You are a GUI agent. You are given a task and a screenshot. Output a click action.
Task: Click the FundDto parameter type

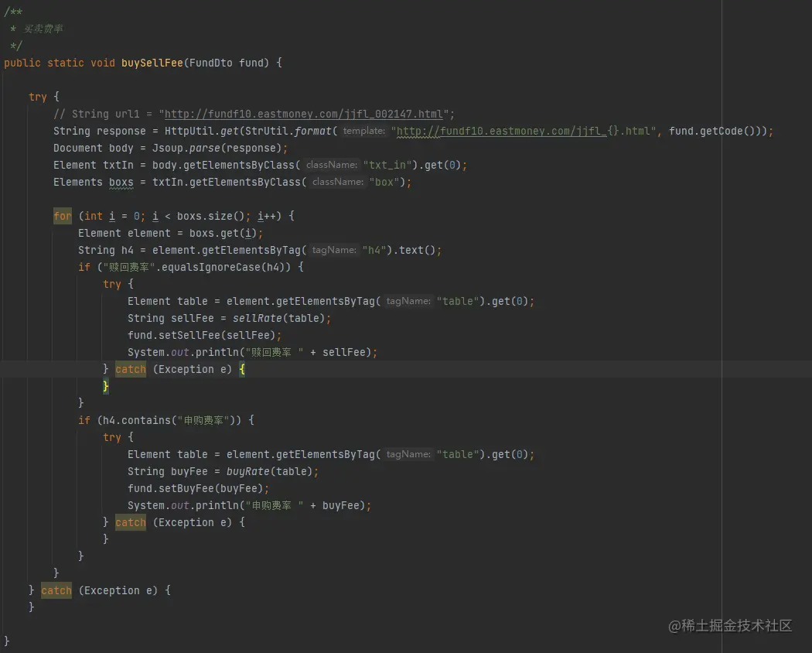click(211, 63)
